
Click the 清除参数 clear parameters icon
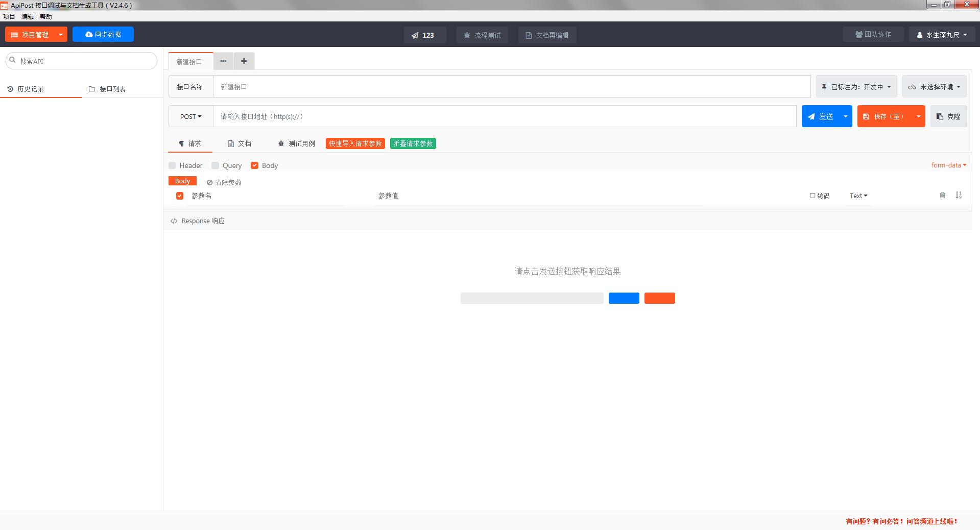pyautogui.click(x=209, y=182)
